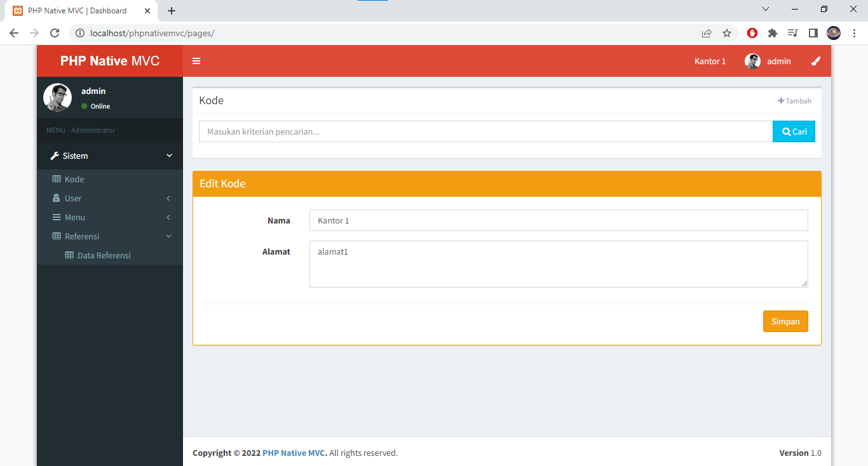Click the Alamat textarea
The height and width of the screenshot is (466, 868).
point(559,264)
